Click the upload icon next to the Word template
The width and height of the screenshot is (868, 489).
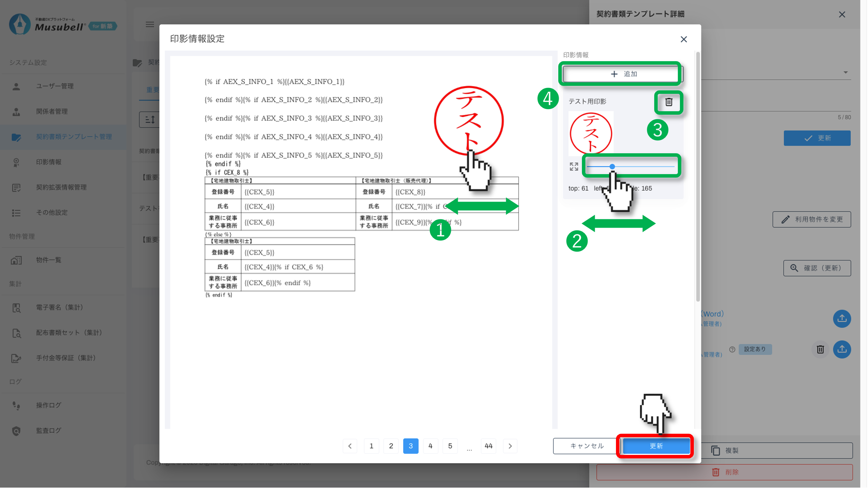tap(842, 318)
